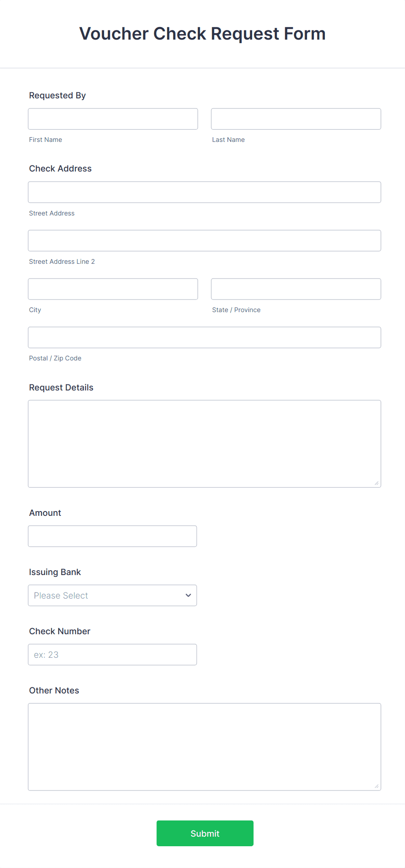The height and width of the screenshot is (868, 405).
Task: Click inside the Other Notes text area
Action: [x=204, y=747]
